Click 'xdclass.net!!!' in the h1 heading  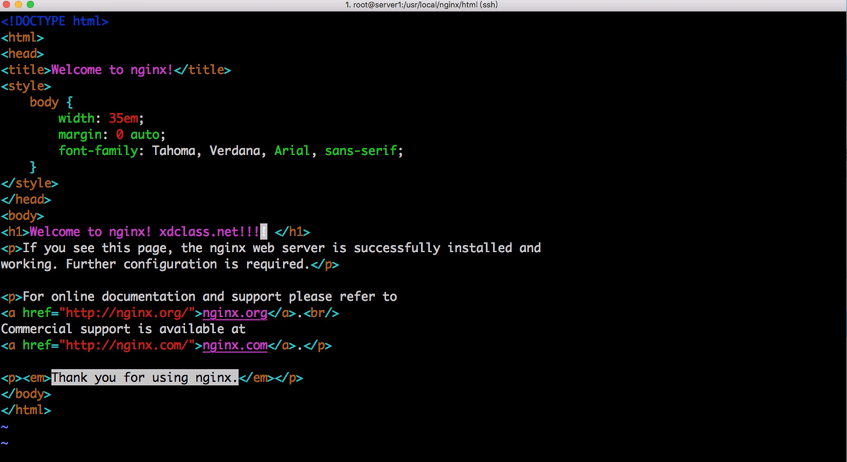(209, 232)
